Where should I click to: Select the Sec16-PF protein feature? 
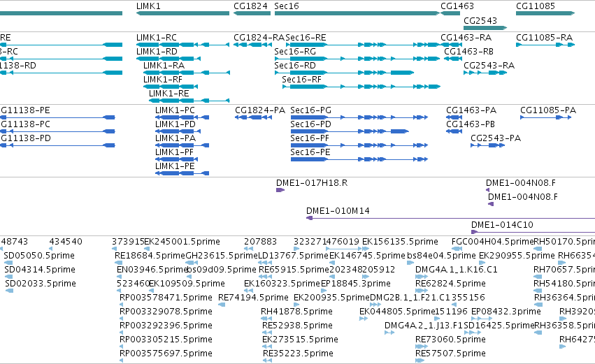pos(359,145)
